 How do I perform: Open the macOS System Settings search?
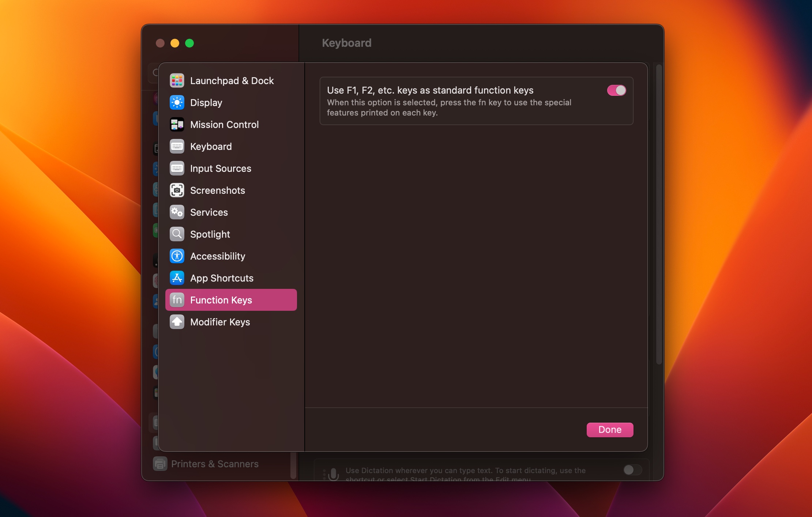(x=157, y=69)
